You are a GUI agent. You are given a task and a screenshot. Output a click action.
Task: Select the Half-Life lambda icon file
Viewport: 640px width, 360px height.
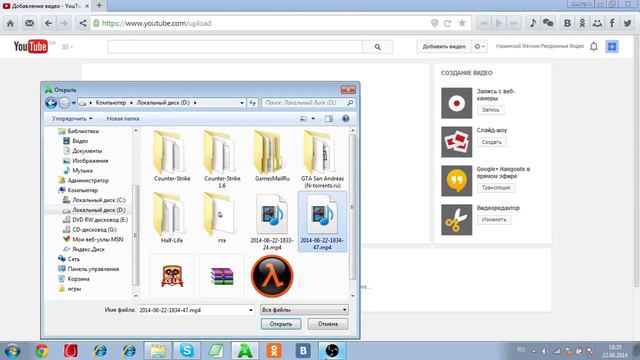coord(272,276)
